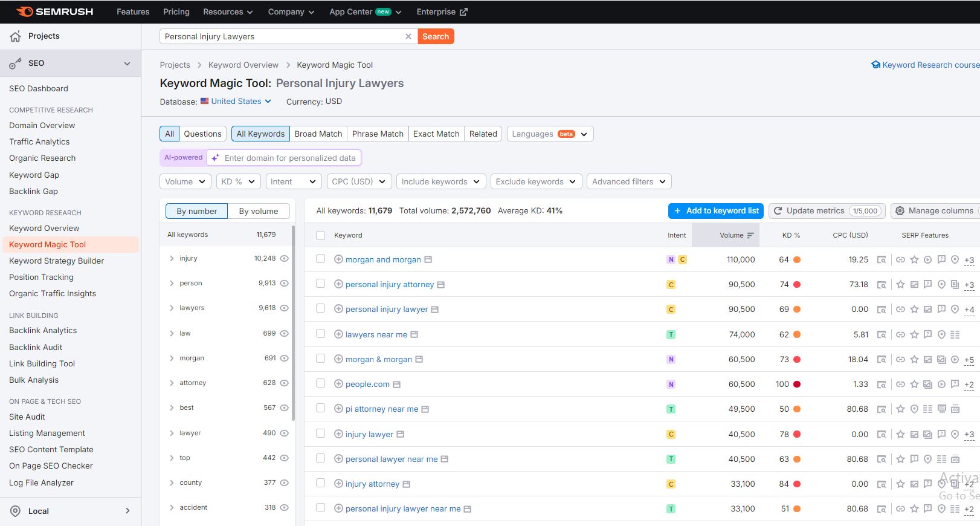Switch to the Phrase Match tab
This screenshot has height=526, width=980.
tap(378, 134)
